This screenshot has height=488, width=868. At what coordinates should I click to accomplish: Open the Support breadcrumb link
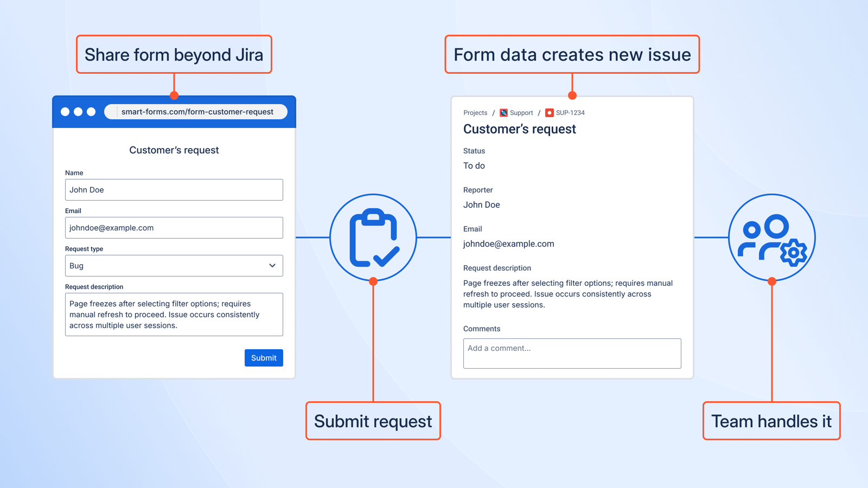(x=521, y=113)
